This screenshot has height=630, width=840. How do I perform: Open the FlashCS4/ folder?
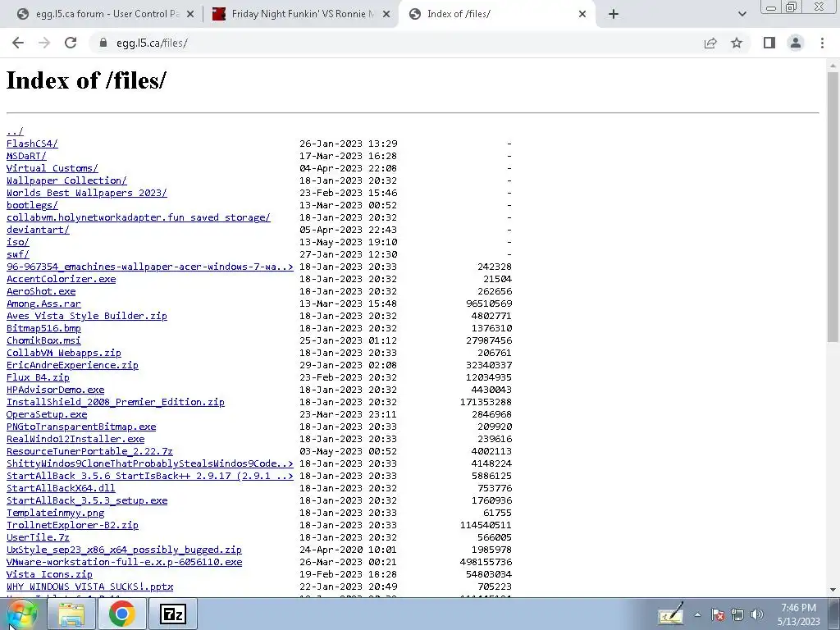click(32, 144)
